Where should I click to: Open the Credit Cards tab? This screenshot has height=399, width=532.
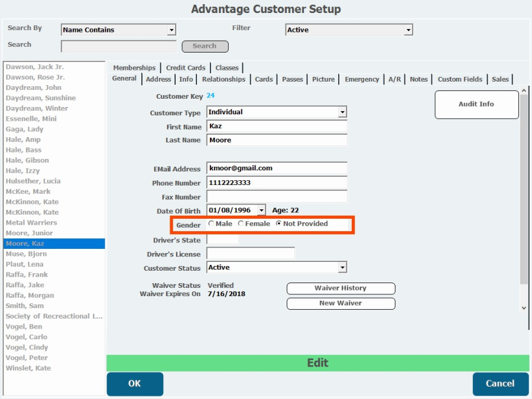(186, 68)
